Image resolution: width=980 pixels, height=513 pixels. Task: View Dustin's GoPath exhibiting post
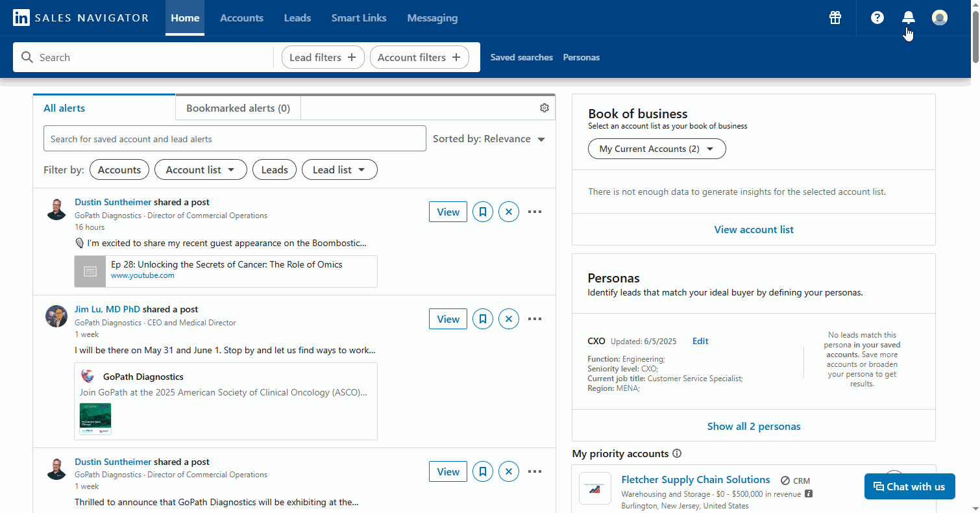point(448,471)
